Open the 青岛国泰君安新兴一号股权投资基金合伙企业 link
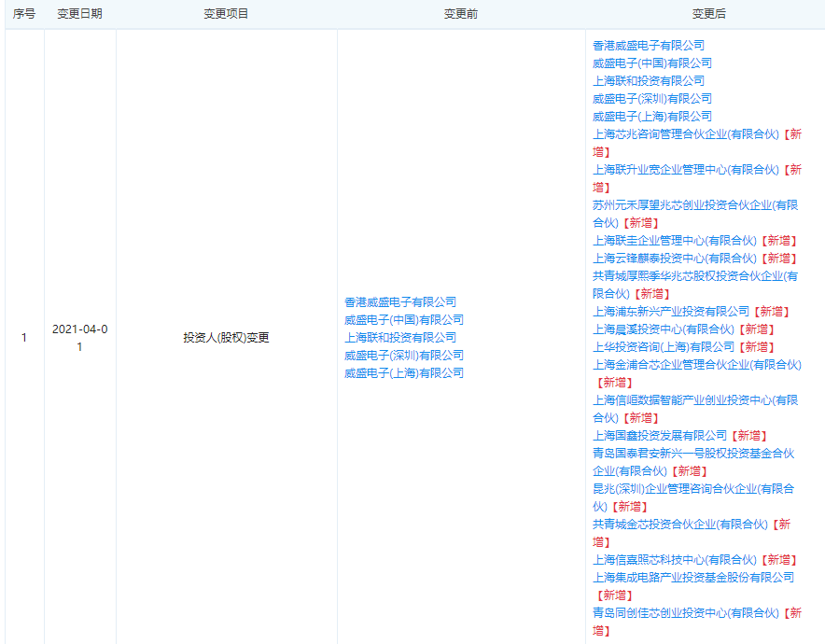The width and height of the screenshot is (825, 644). click(x=693, y=462)
